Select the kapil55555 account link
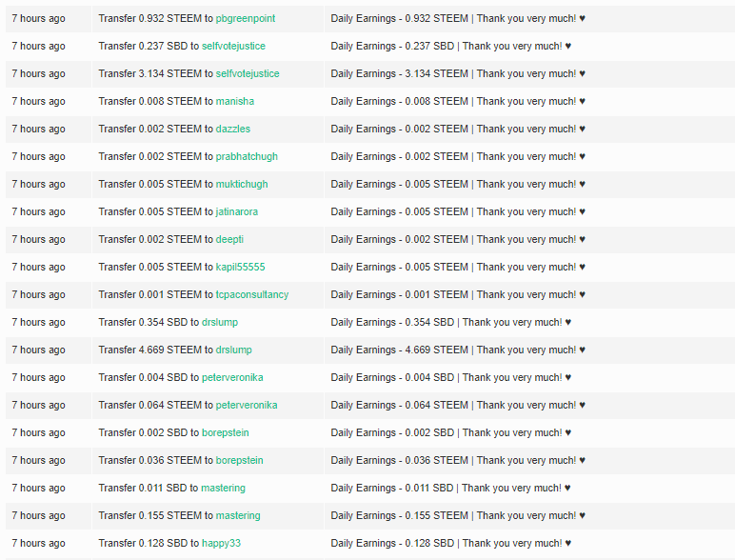The image size is (735, 560). point(241,268)
